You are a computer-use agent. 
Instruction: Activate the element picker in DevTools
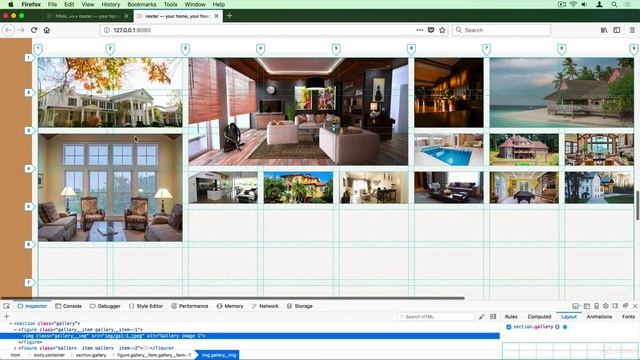7,306
